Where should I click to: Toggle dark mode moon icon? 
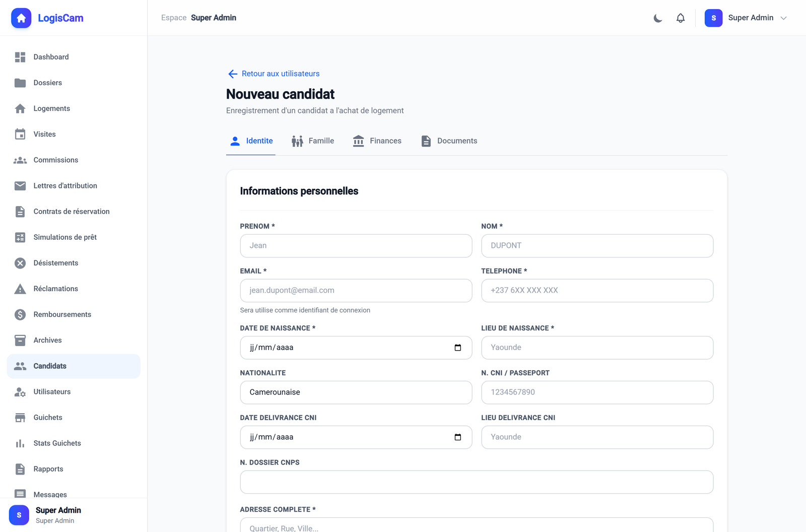pos(658,18)
